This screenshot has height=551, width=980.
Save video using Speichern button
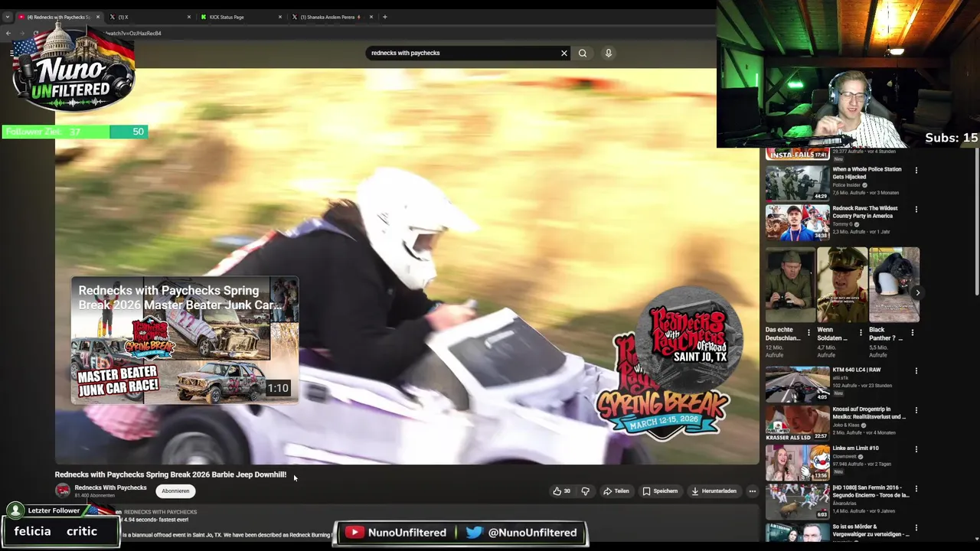tap(660, 491)
